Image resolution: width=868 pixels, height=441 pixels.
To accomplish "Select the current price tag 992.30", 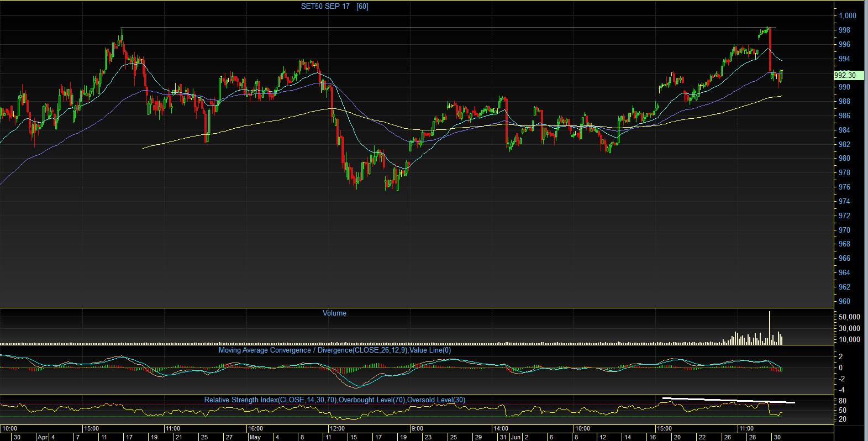I will click(849, 75).
